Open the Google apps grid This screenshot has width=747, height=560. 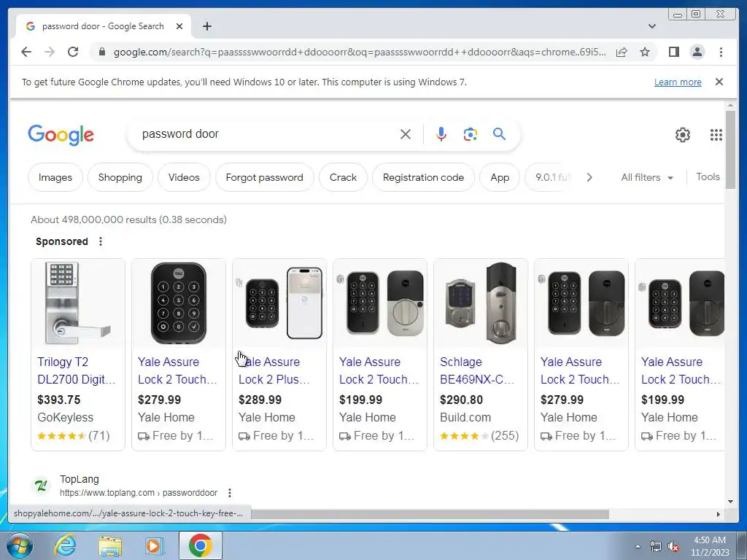coord(716,135)
